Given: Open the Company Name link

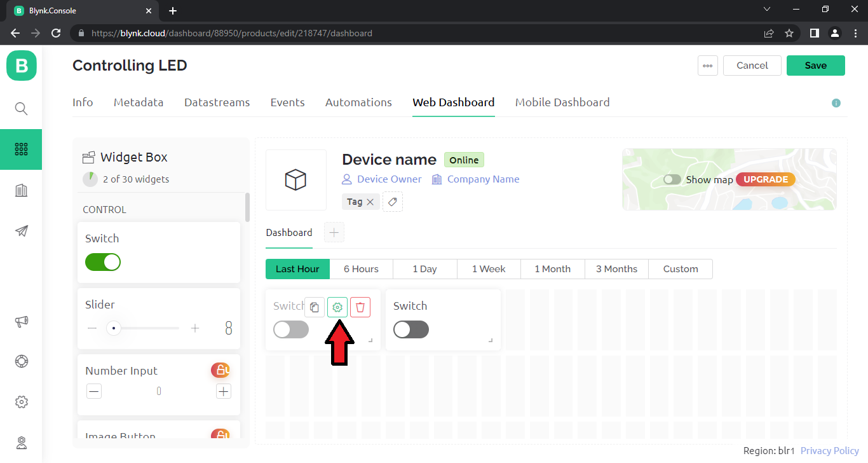Looking at the screenshot, I should (483, 179).
